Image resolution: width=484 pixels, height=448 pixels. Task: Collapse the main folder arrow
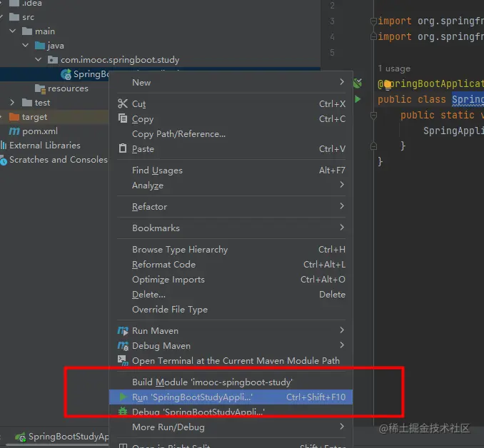[x=13, y=31]
